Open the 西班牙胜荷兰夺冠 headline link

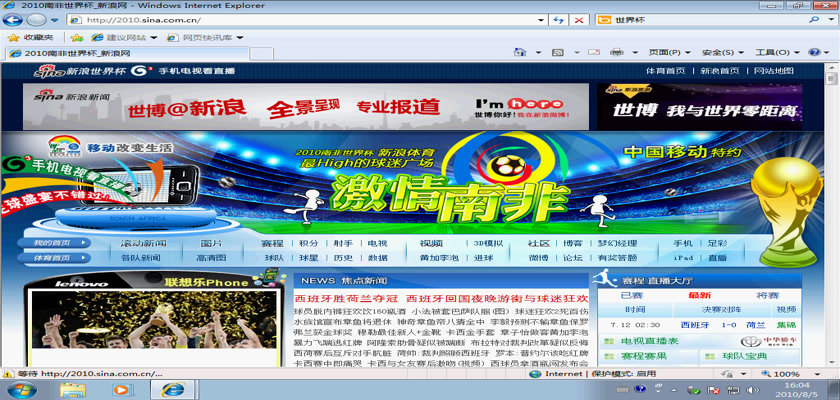[346, 298]
